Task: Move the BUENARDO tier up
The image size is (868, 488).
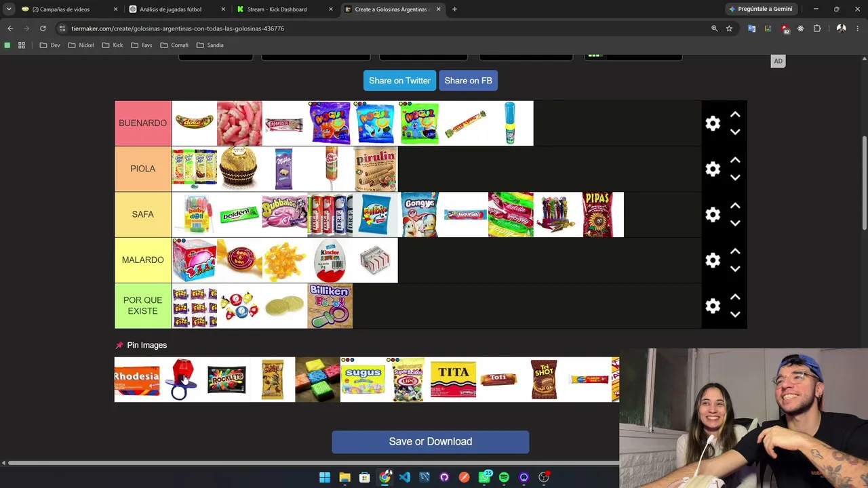Action: 735,115
